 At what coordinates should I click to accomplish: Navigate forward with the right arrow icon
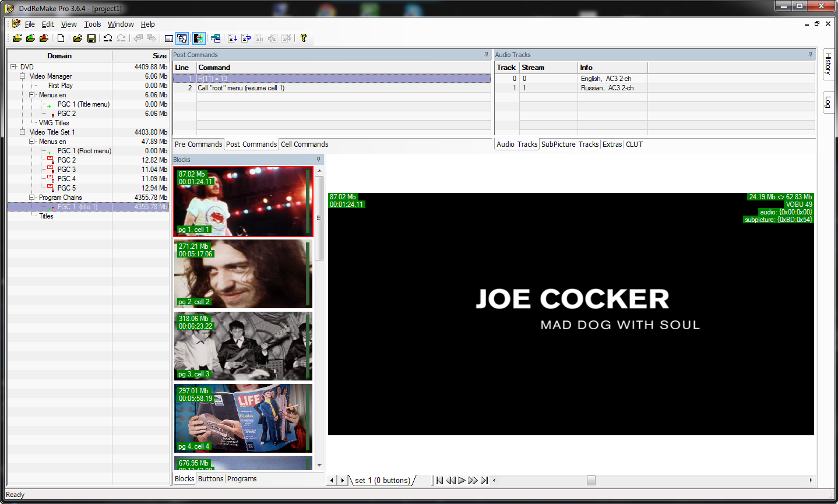(x=152, y=38)
